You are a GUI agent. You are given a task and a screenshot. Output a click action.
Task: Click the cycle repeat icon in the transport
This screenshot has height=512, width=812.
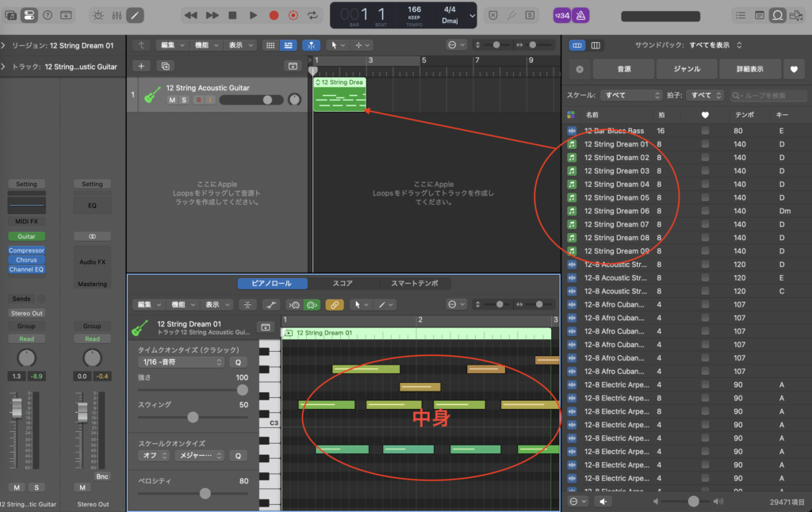tap(312, 15)
